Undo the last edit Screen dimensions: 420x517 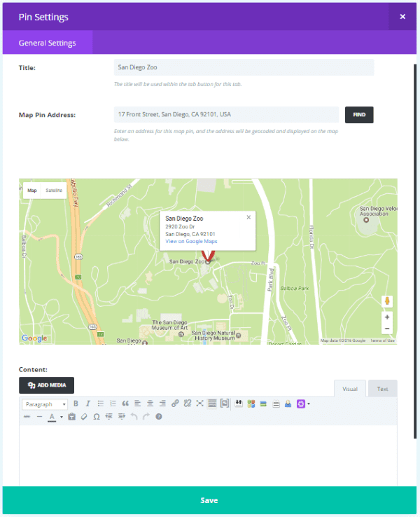[x=134, y=417]
